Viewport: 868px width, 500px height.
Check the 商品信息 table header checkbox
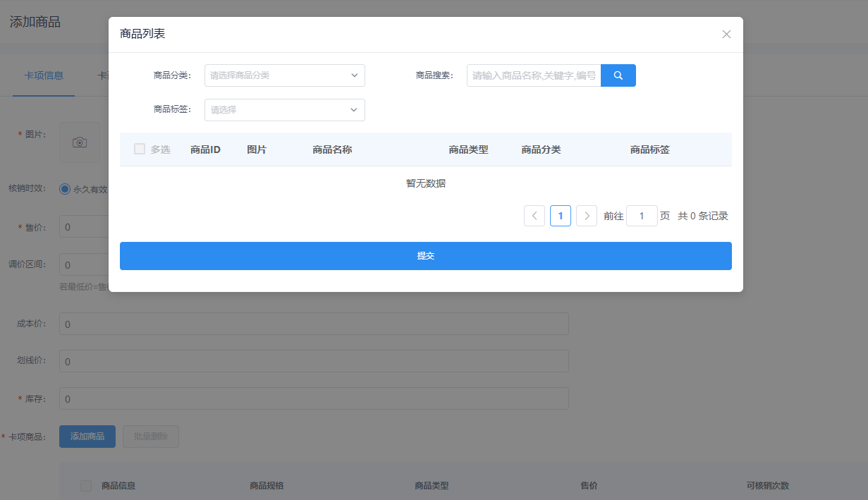86,485
